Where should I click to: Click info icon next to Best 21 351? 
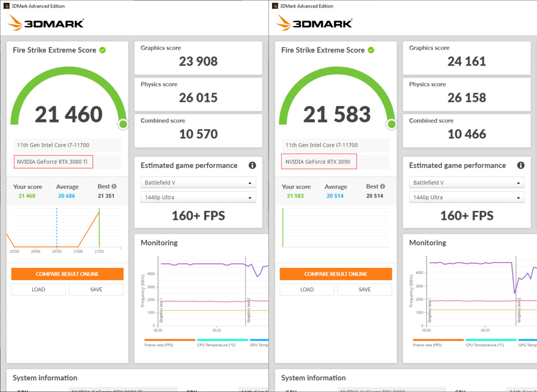point(114,186)
